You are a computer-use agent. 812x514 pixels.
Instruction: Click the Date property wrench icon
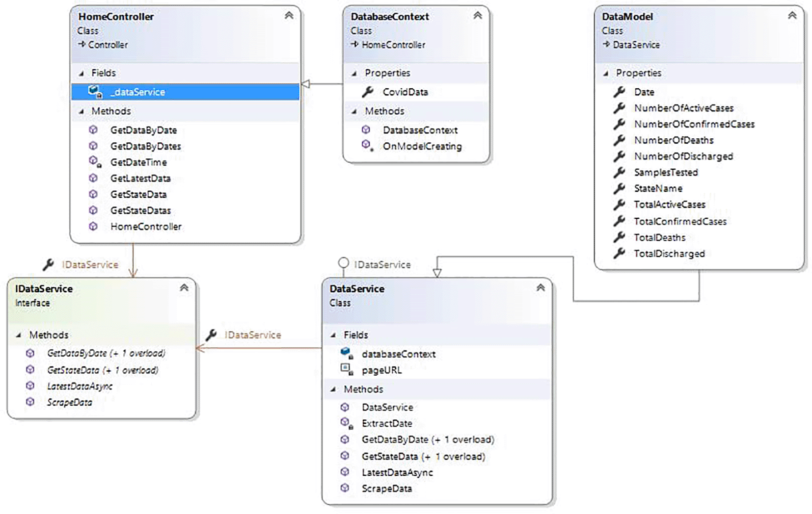click(x=620, y=91)
